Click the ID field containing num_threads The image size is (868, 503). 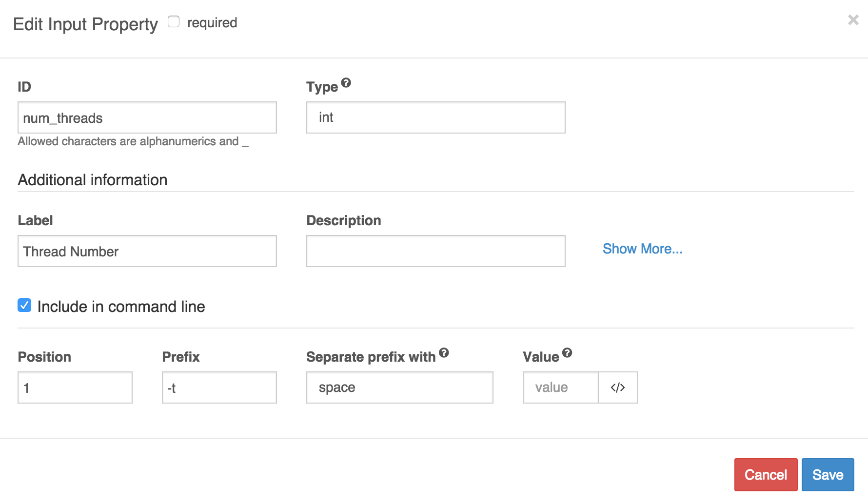147,117
